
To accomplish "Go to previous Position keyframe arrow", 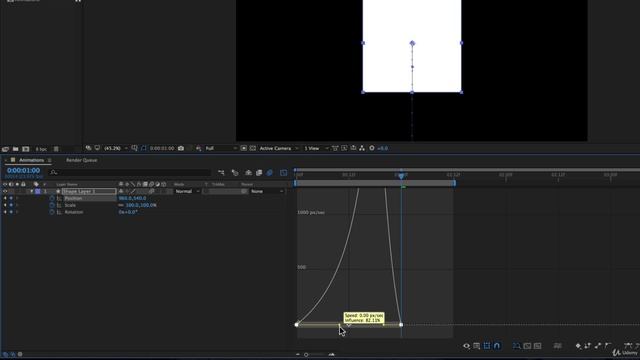I will pos(5,198).
